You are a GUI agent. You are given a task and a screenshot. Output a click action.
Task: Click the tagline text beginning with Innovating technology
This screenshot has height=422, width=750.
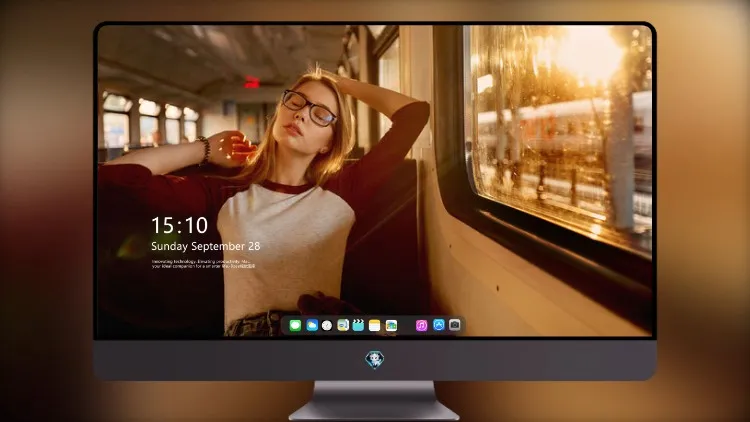[203, 264]
